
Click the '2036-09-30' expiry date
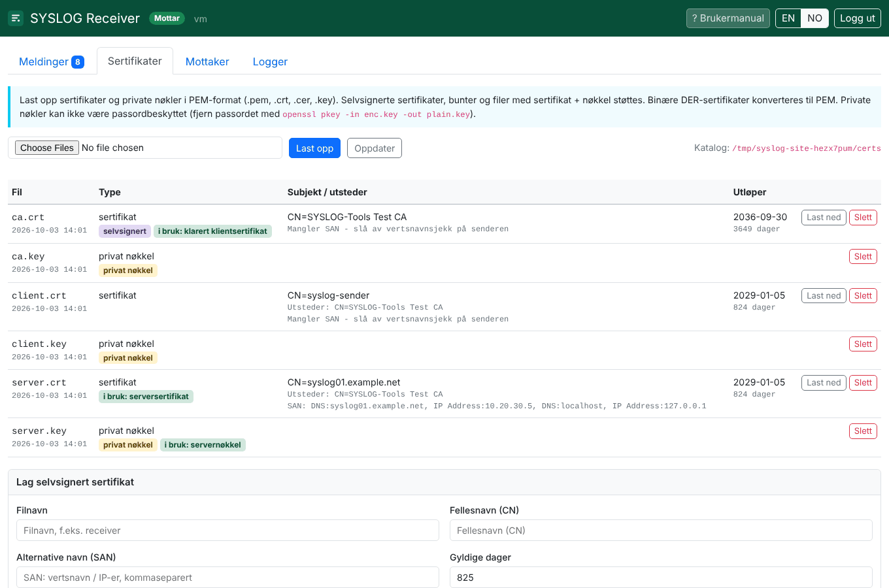[x=760, y=217]
